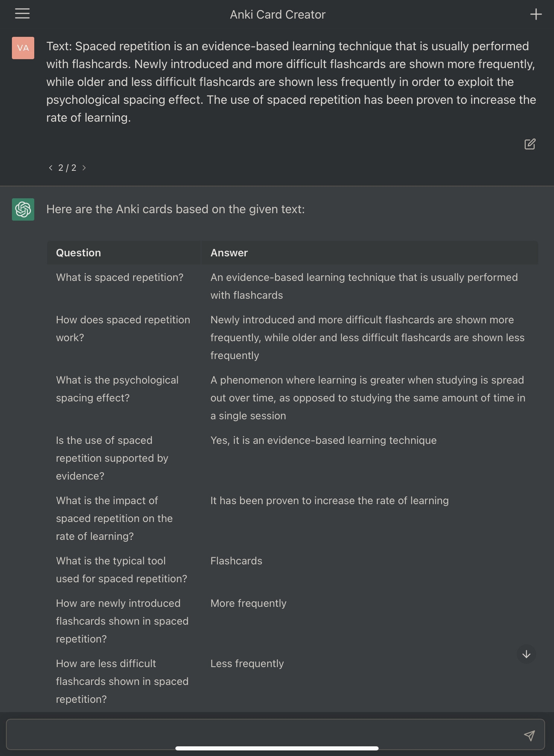Click the Answer column header
Viewport: 554px width, 756px height.
229,253
